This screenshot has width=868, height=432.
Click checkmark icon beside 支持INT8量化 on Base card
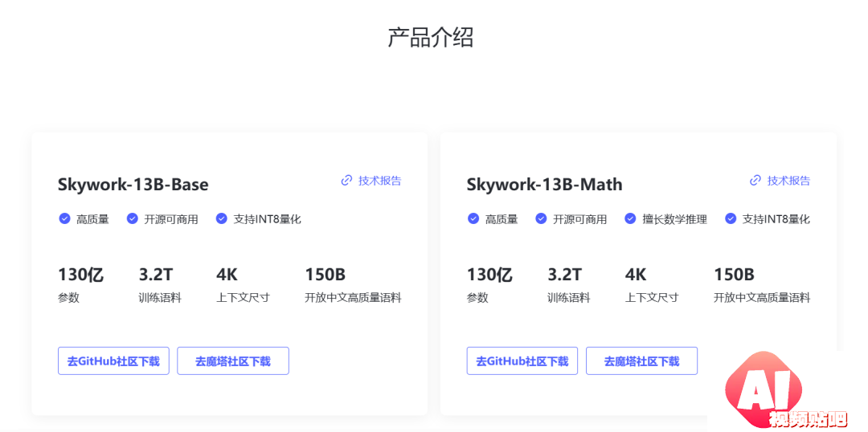point(222,218)
